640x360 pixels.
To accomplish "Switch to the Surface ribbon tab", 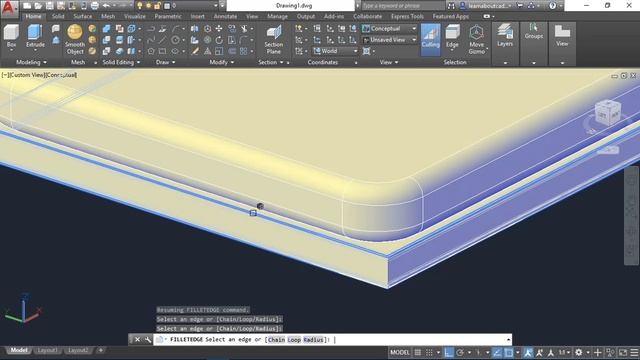I will coord(82,16).
